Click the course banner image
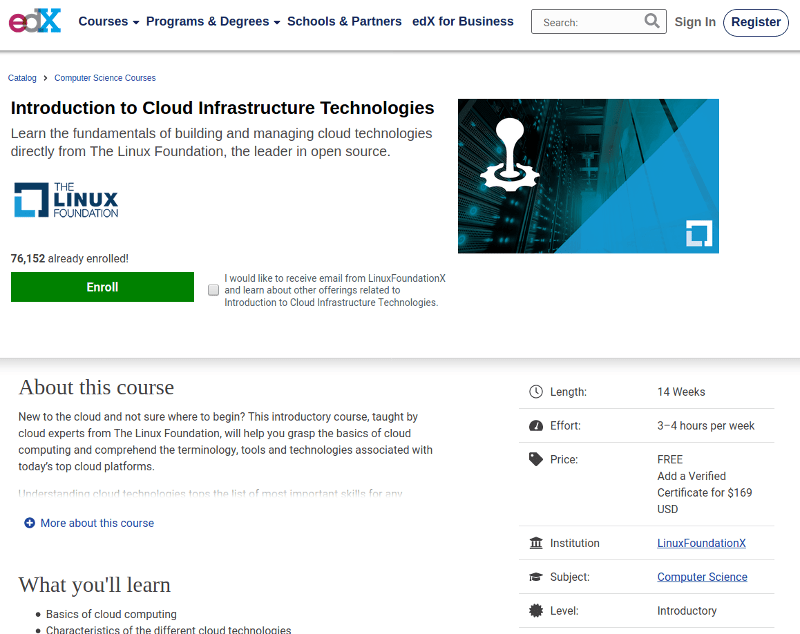 tap(588, 176)
